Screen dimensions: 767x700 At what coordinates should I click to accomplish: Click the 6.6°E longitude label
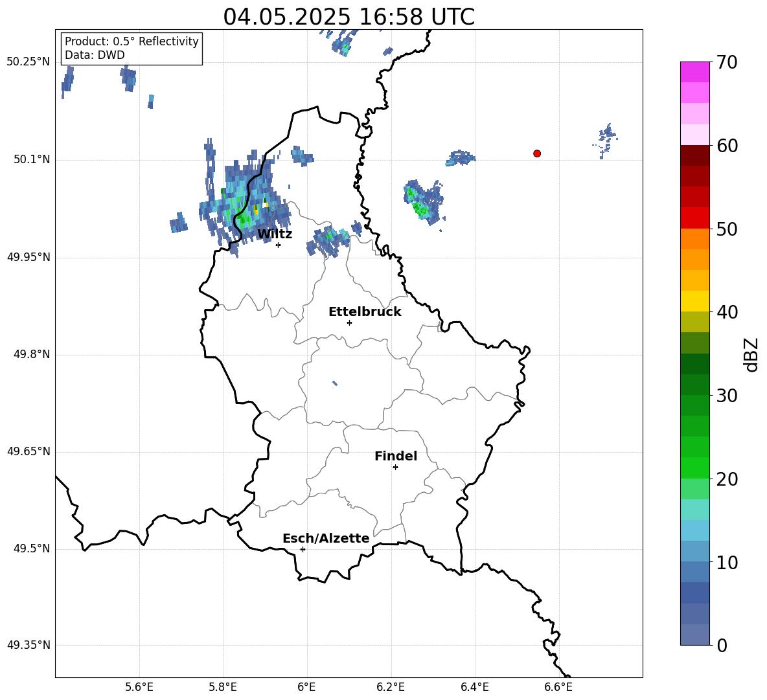(558, 687)
